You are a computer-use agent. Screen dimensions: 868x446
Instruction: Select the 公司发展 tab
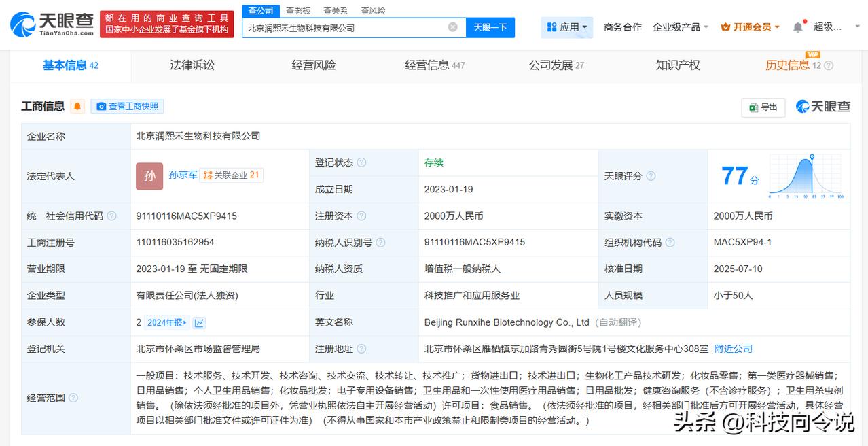(556, 65)
